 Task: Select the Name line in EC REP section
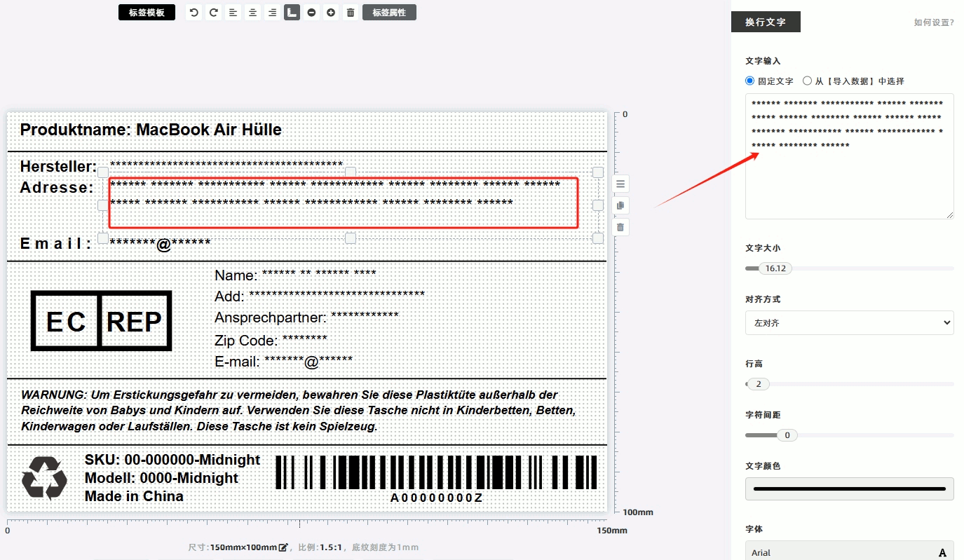pyautogui.click(x=295, y=275)
